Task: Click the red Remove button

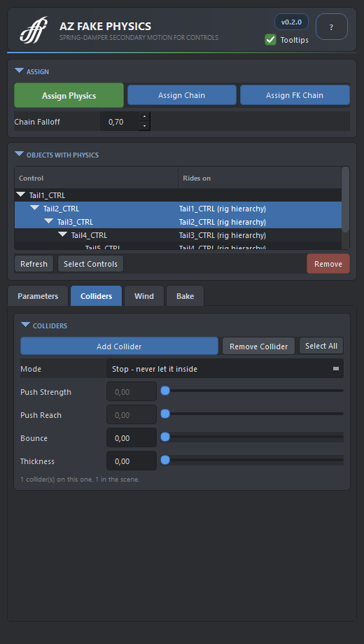Action: pos(328,264)
